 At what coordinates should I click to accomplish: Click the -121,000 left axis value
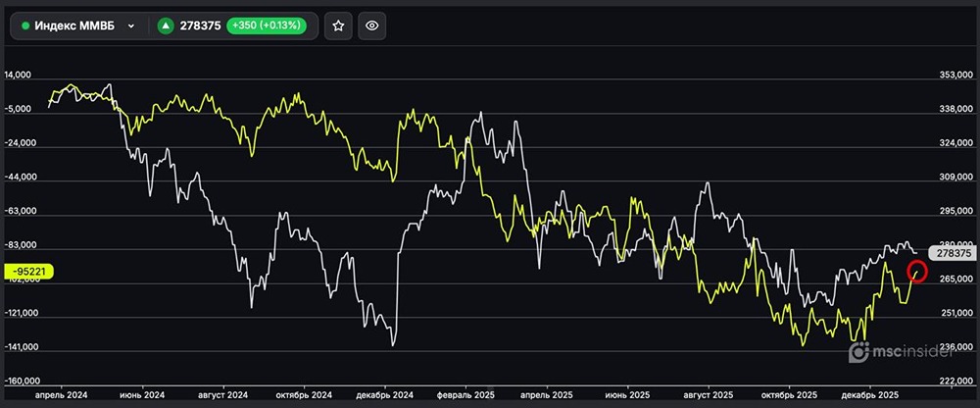tap(22, 313)
